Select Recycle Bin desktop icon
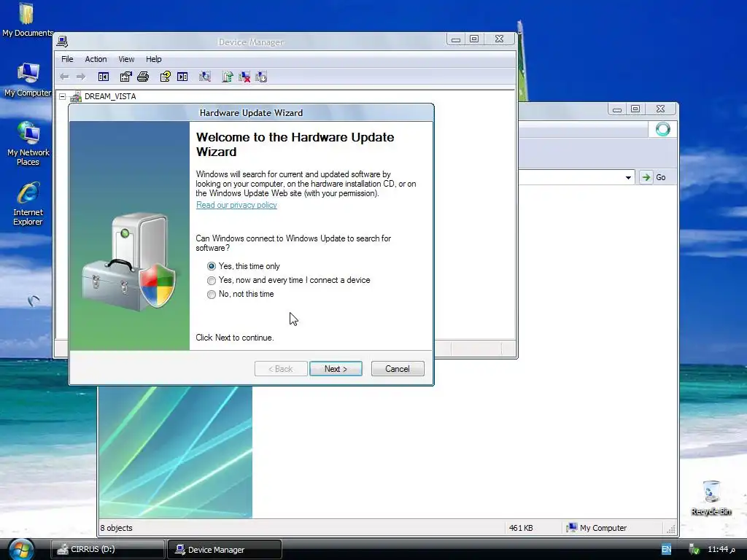 [x=711, y=497]
